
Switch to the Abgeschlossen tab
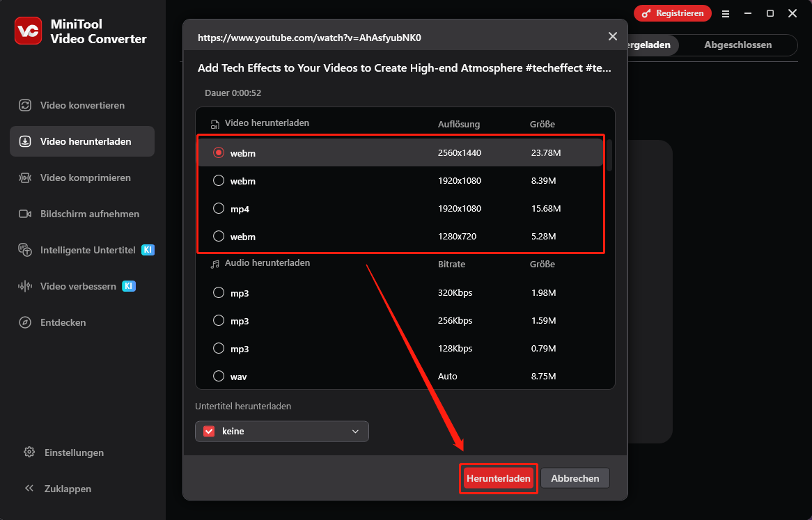coord(737,45)
